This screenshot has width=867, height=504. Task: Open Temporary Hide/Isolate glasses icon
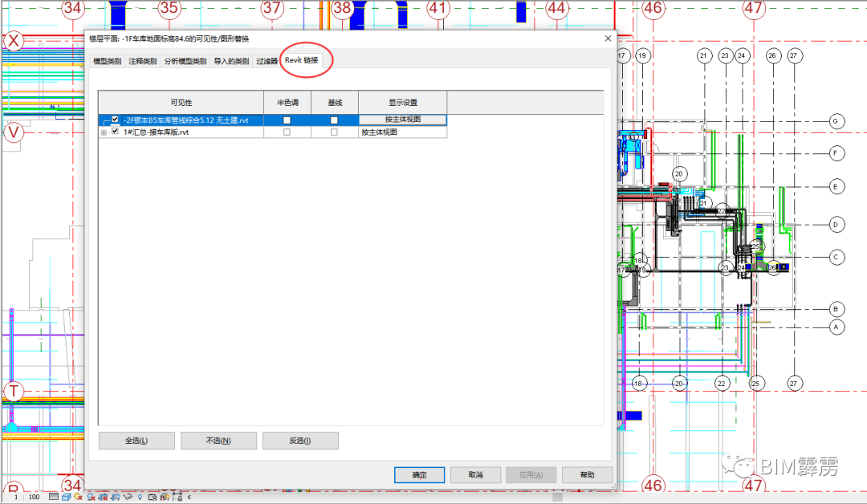(128, 497)
